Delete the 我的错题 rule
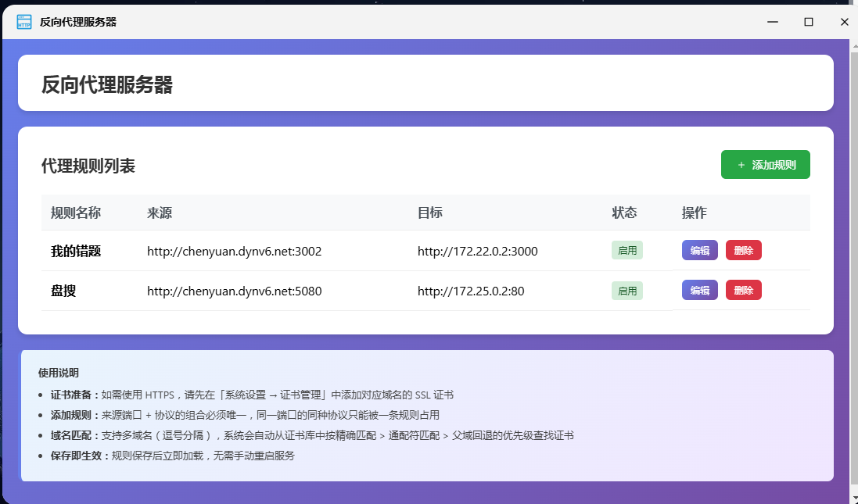This screenshot has width=858, height=504. click(x=743, y=250)
